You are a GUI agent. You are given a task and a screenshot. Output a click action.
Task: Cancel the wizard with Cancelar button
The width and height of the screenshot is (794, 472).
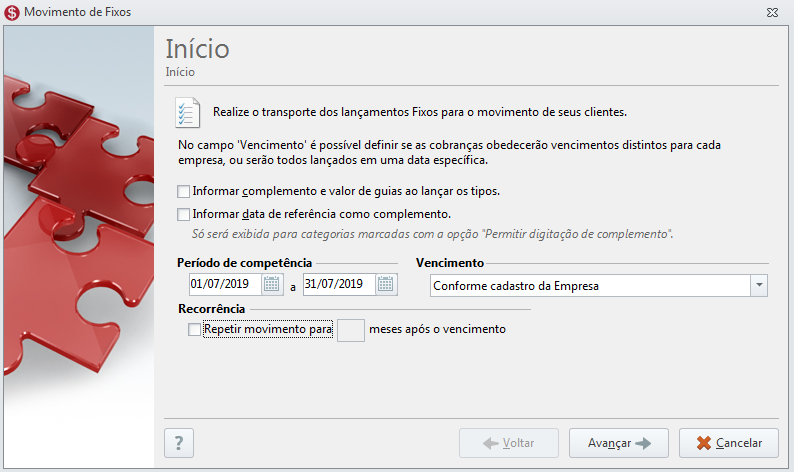(729, 443)
